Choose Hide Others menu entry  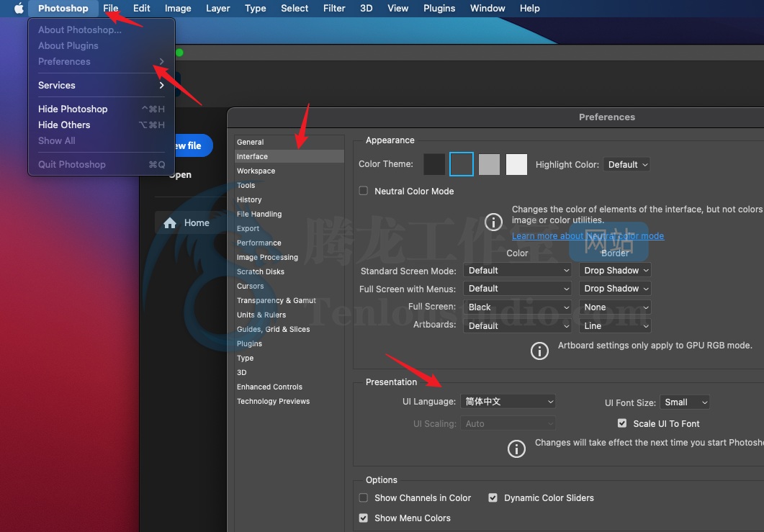(x=101, y=125)
